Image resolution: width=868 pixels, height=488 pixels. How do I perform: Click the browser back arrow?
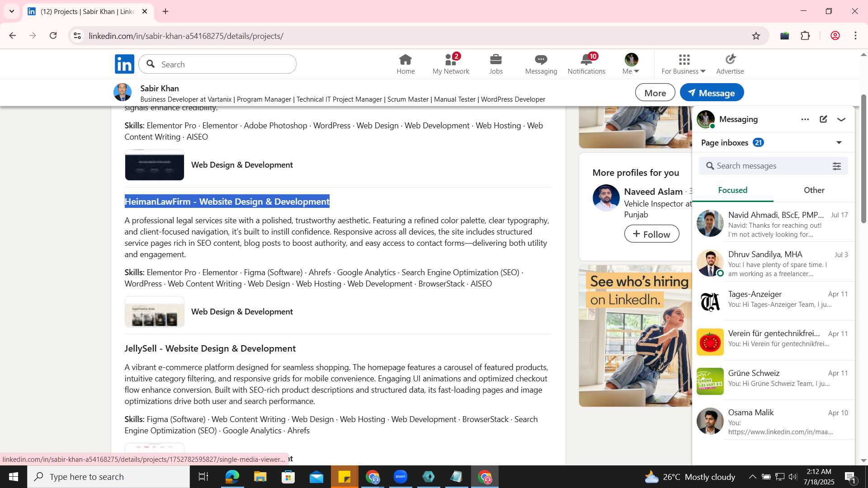(12, 36)
